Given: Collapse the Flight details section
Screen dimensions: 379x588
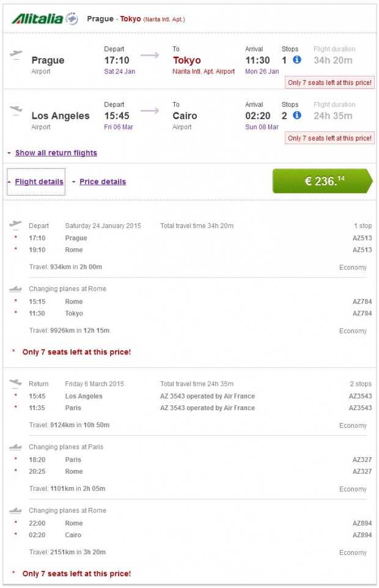Looking at the screenshot, I should coord(39,182).
